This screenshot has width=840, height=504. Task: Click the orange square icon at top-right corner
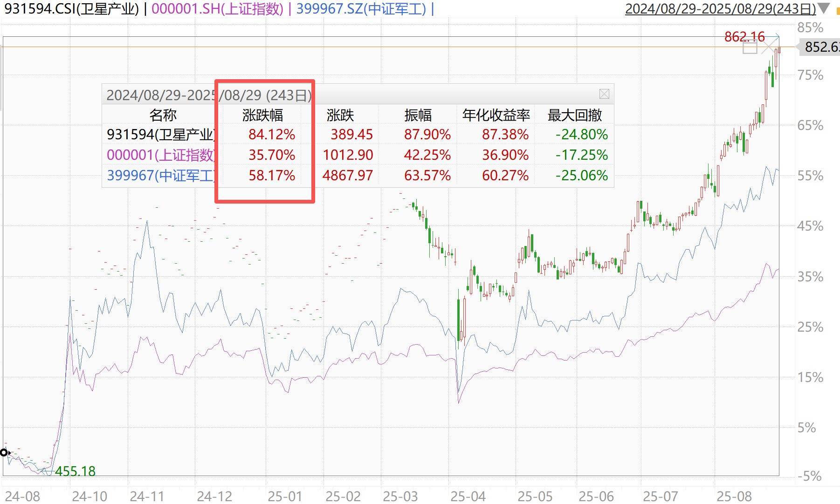[x=837, y=9]
